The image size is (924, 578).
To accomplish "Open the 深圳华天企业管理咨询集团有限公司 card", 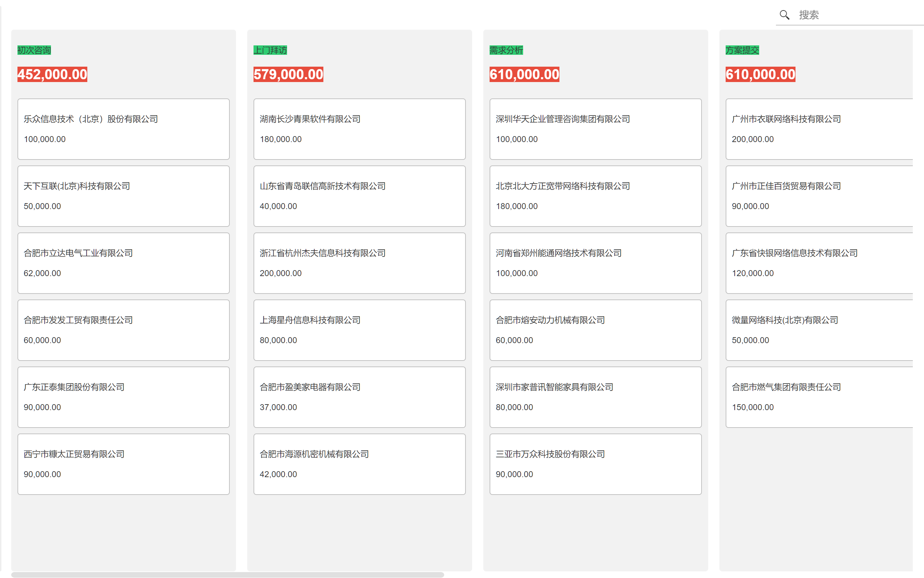I will 595,129.
